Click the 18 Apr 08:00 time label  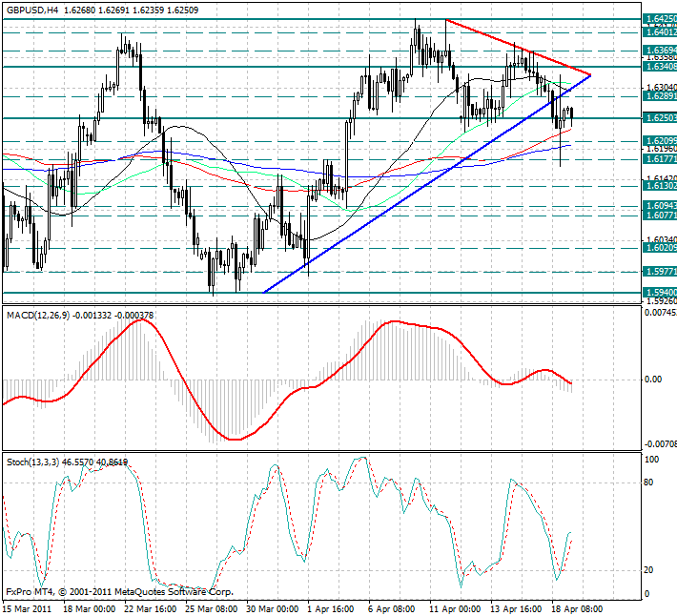click(577, 609)
